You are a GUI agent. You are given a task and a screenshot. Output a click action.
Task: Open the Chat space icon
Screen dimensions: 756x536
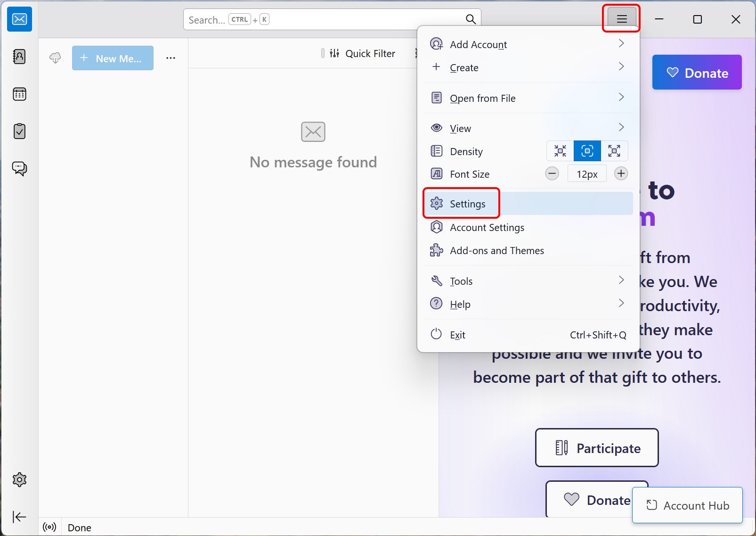(19, 168)
